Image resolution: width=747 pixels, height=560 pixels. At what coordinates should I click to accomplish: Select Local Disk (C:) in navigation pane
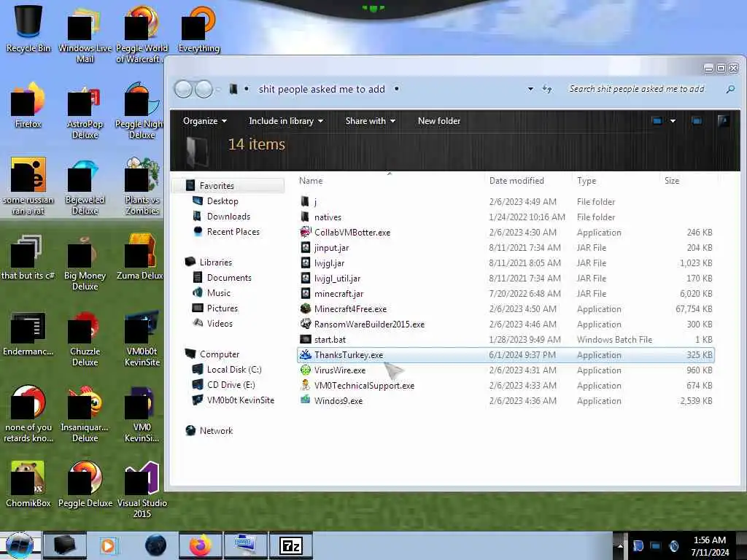click(x=234, y=369)
